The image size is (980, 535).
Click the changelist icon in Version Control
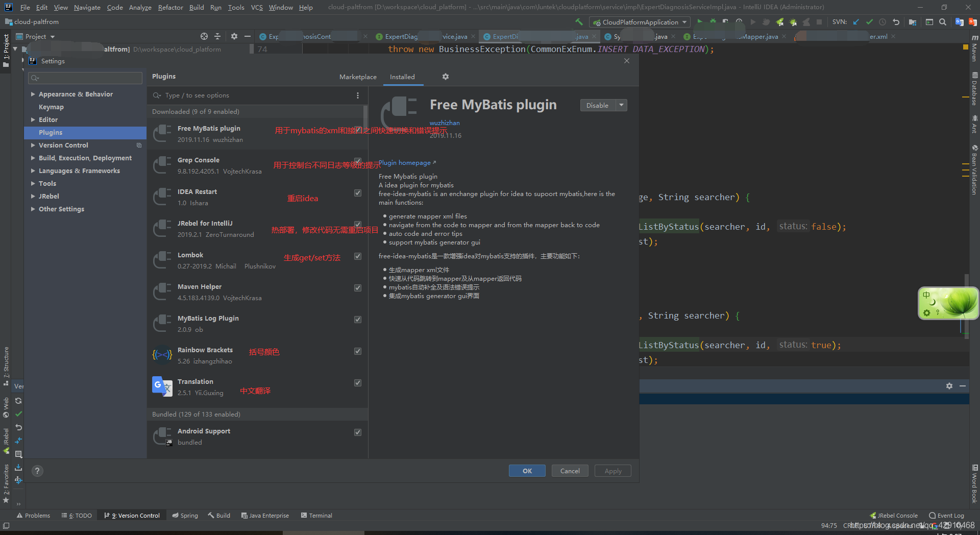(x=18, y=454)
